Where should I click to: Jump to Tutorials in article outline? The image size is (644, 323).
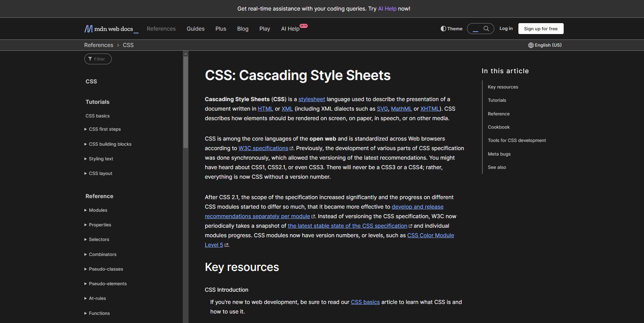click(497, 100)
